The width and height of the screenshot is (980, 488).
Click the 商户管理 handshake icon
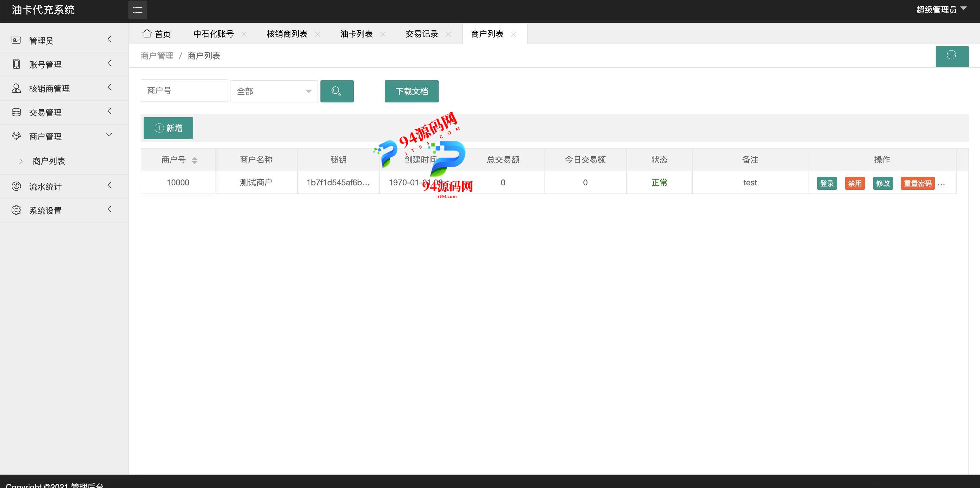coord(16,136)
